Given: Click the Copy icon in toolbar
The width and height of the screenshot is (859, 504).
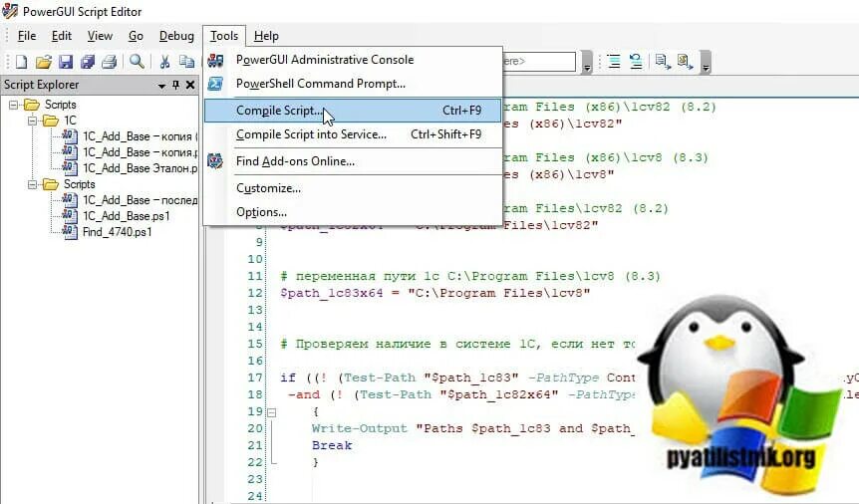Looking at the screenshot, I should (x=186, y=62).
